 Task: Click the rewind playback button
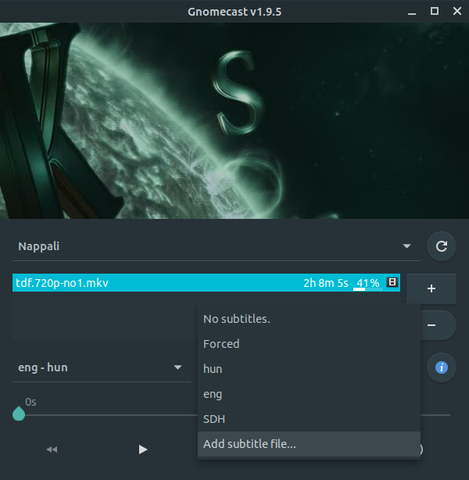point(52,450)
